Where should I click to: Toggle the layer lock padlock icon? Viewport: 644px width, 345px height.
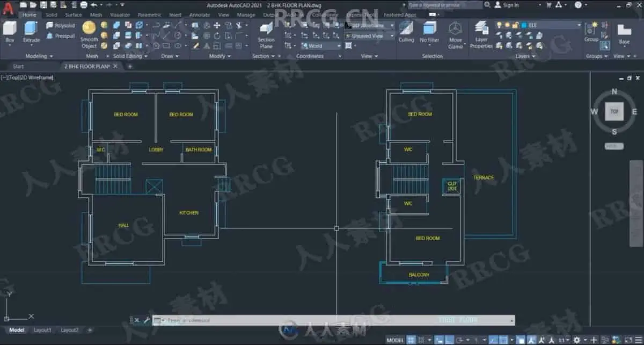pos(515,25)
